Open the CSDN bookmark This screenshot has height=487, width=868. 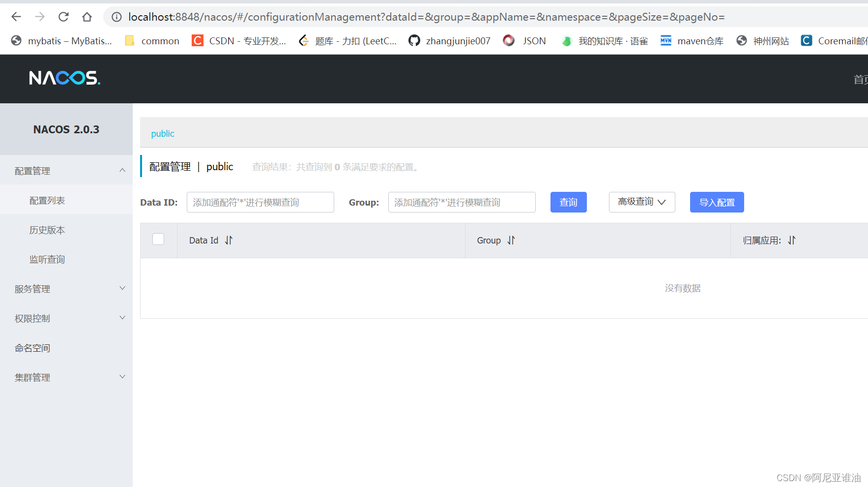(x=239, y=41)
